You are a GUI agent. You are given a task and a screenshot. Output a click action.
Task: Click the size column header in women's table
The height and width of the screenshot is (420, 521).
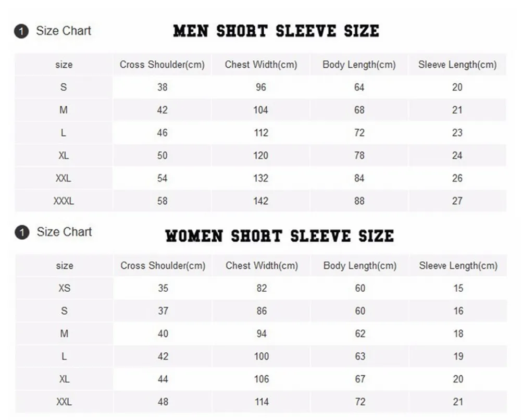tap(64, 266)
